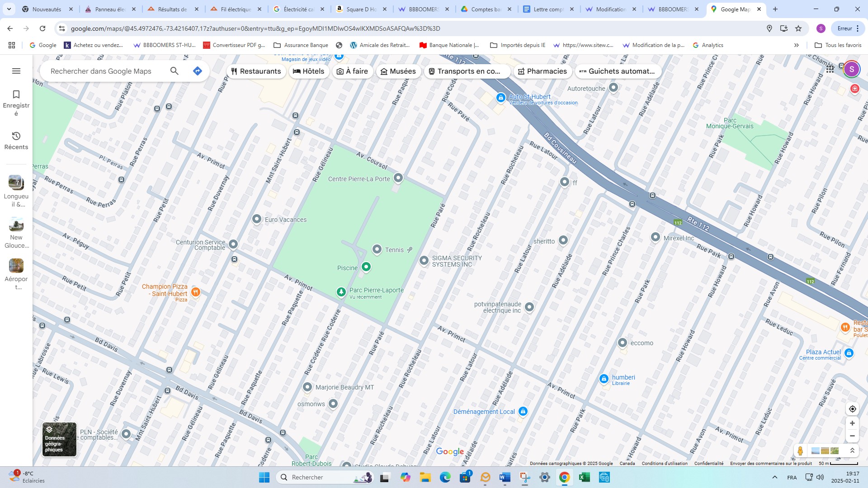Click the search magnifier icon in Maps
The height and width of the screenshot is (488, 868).
(175, 71)
